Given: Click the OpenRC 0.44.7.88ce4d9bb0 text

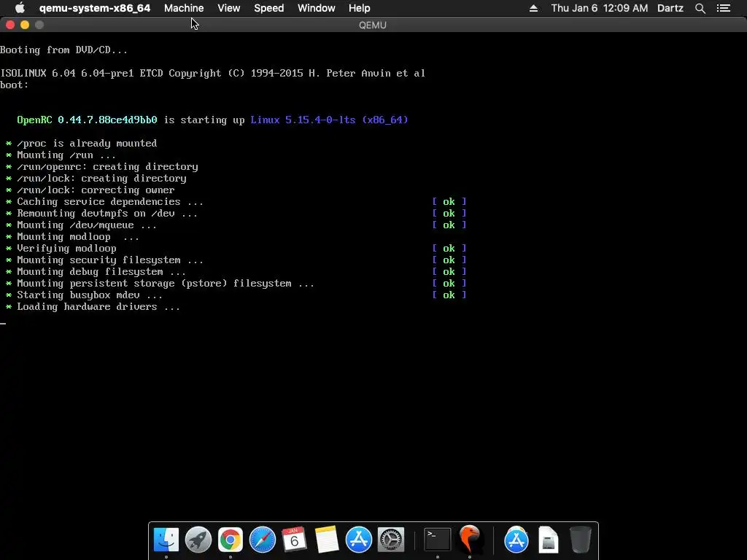Looking at the screenshot, I should tap(87, 120).
